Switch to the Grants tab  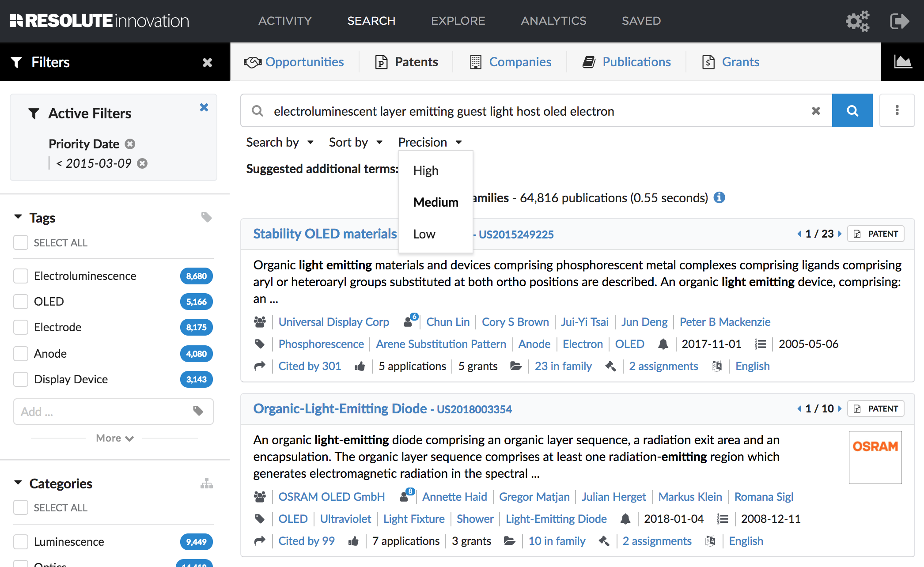point(731,62)
